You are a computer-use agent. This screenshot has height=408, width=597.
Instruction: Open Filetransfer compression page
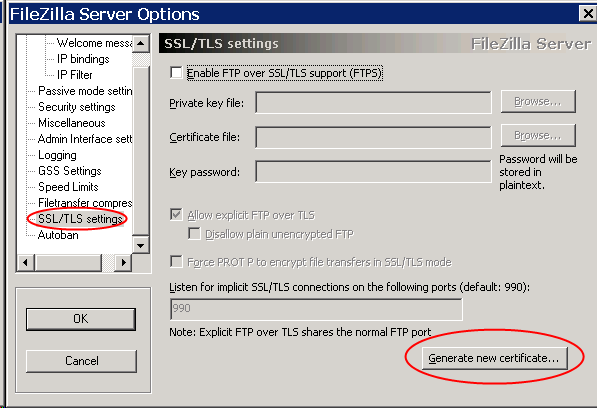85,203
